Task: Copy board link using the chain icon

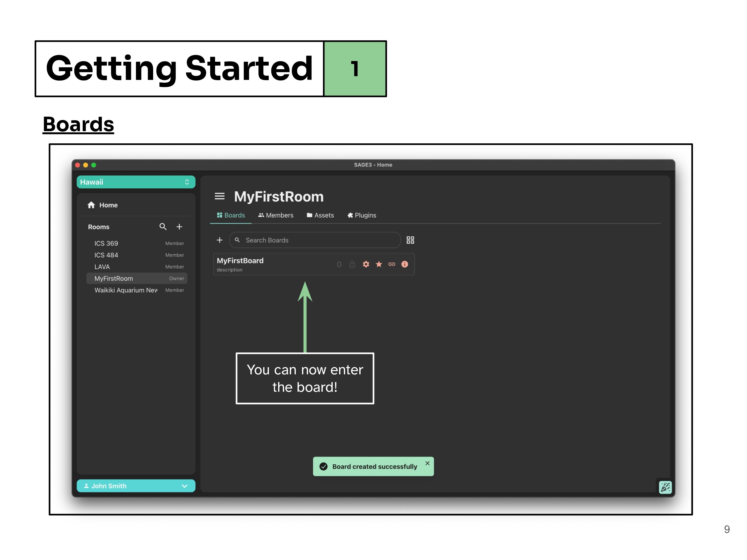Action: (x=392, y=264)
